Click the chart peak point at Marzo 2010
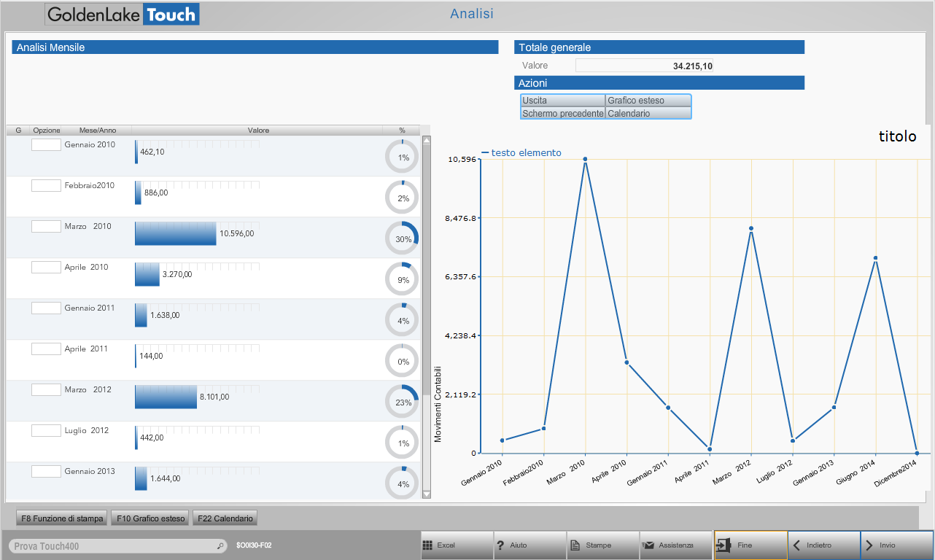This screenshot has height=560, width=935. click(585, 159)
